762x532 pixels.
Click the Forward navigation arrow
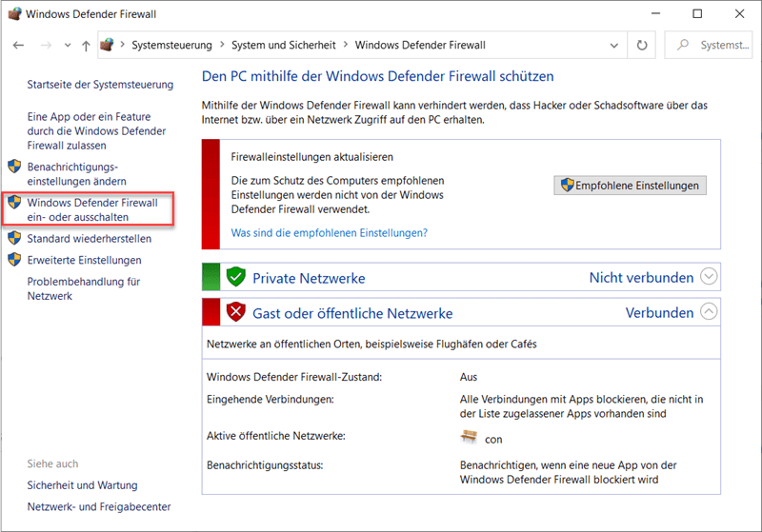coord(46,45)
